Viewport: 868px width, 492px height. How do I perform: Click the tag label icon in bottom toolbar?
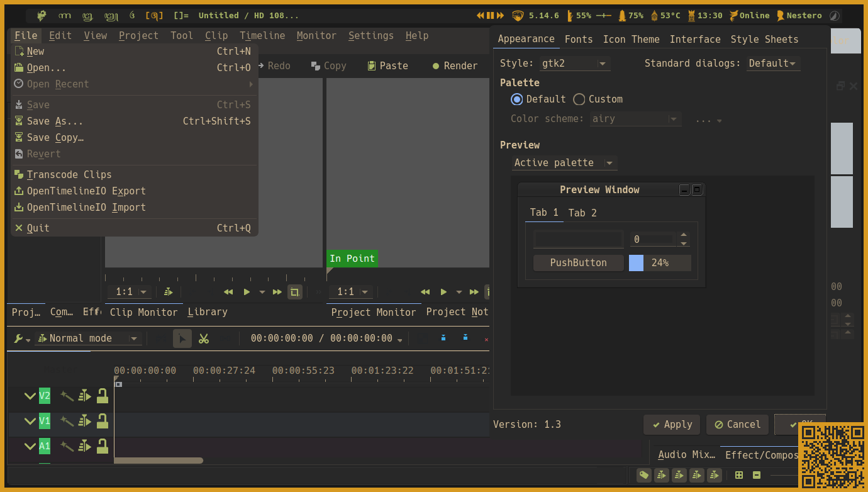click(643, 475)
